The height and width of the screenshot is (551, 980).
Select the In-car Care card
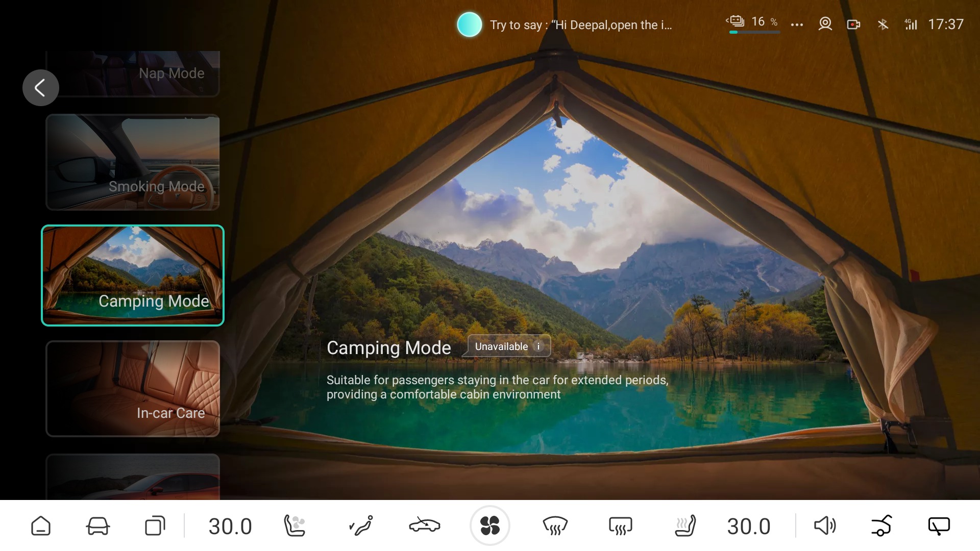click(133, 389)
